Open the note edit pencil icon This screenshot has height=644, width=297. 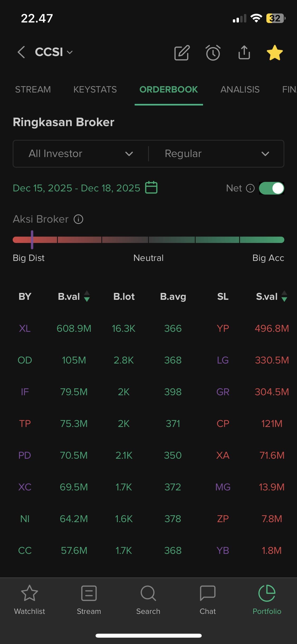point(182,53)
